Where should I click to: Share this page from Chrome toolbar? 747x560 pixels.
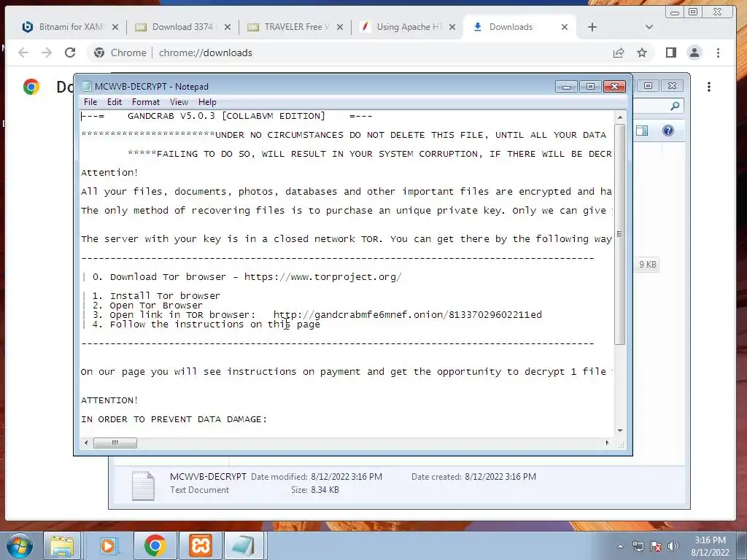(619, 52)
